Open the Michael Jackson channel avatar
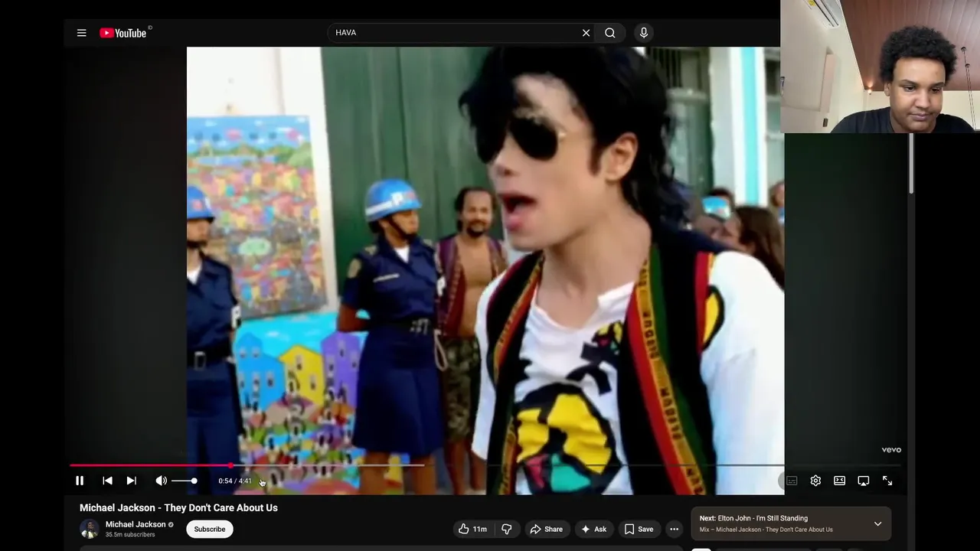Screen dimensions: 980x551 [90, 529]
